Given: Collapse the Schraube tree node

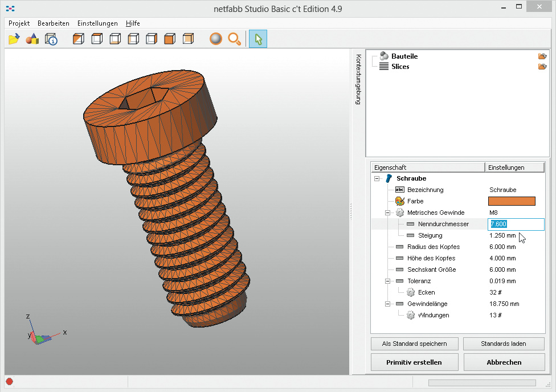Looking at the screenshot, I should coord(377,178).
